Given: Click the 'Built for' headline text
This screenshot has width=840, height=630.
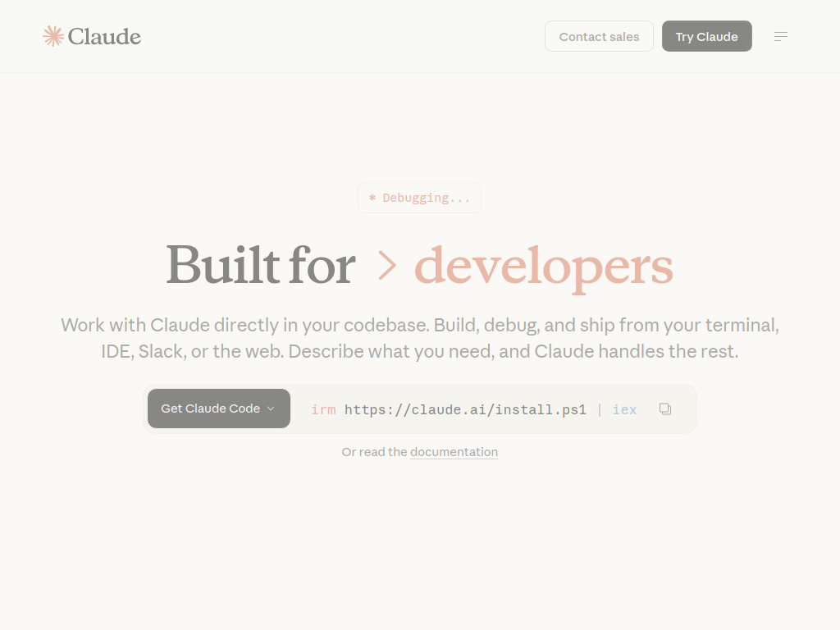Looking at the screenshot, I should (261, 266).
